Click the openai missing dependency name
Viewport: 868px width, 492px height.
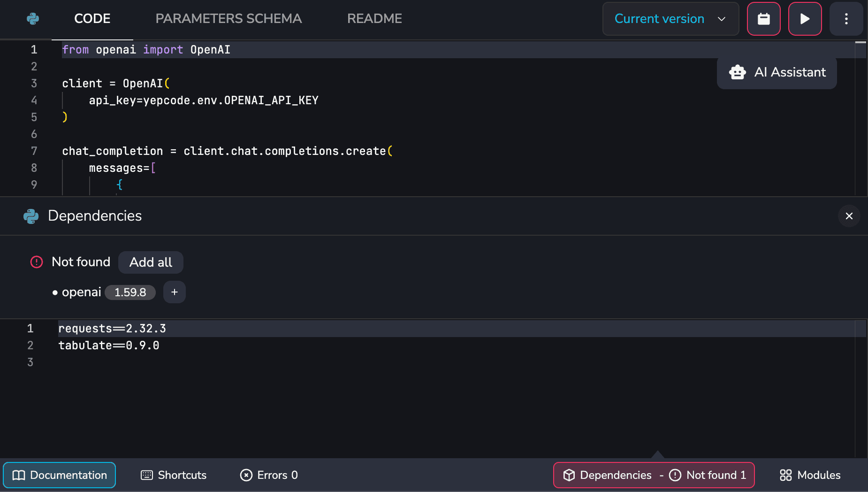pos(81,292)
